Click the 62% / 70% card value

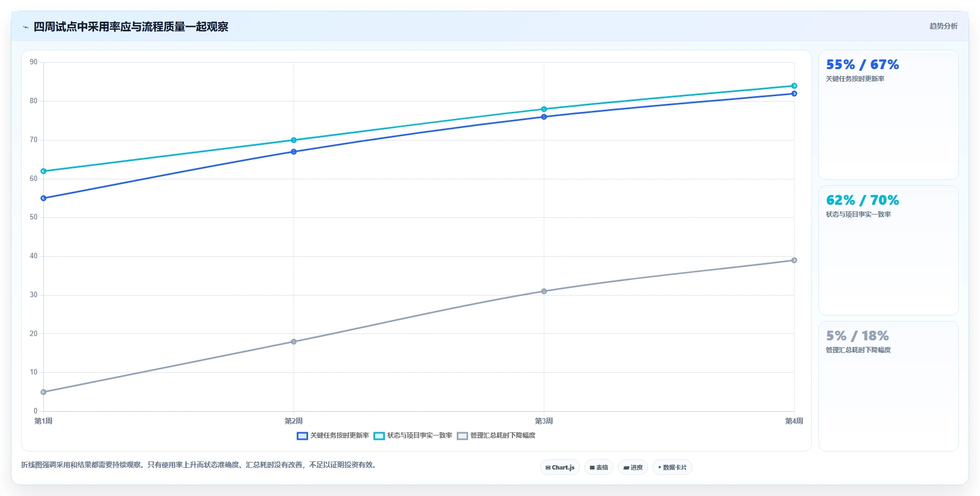(x=862, y=200)
